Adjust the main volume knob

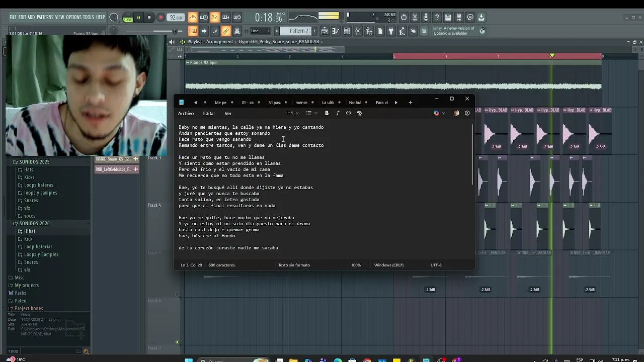click(114, 18)
